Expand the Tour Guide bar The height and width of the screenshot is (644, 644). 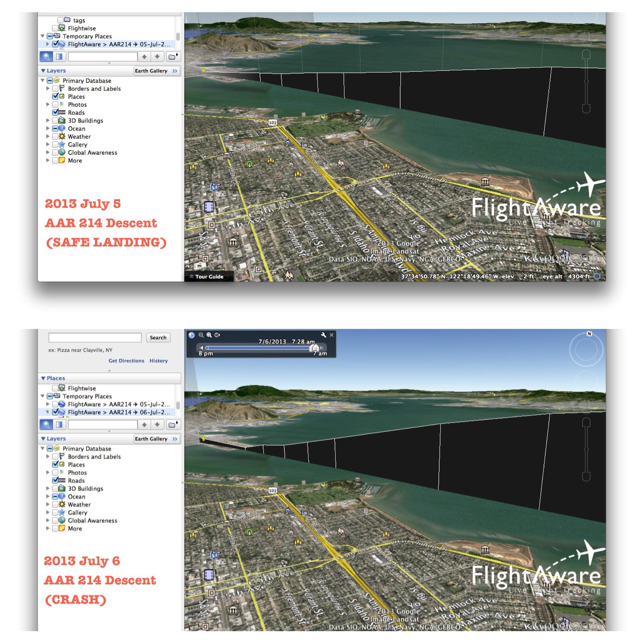(207, 277)
